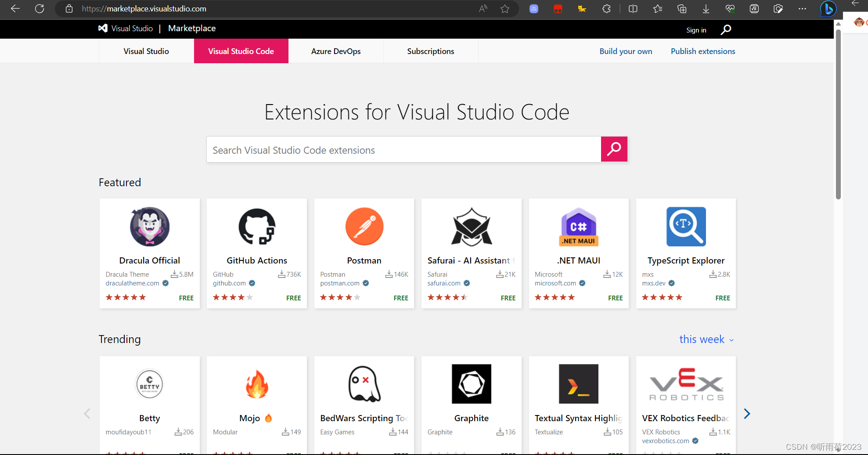Open the Dracula Official extension icon
The width and height of the screenshot is (868, 455).
pyautogui.click(x=150, y=227)
